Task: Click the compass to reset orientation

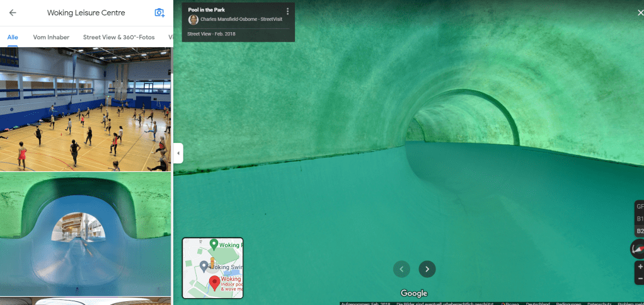Action: coord(638,250)
